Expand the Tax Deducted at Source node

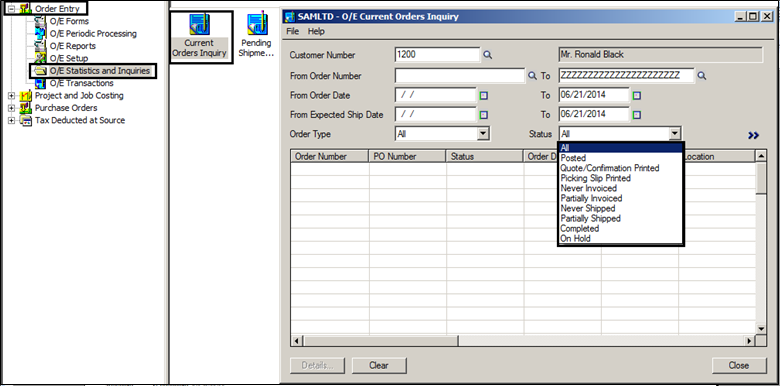[11, 120]
